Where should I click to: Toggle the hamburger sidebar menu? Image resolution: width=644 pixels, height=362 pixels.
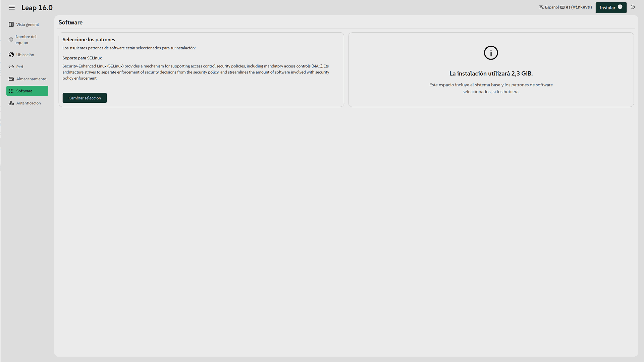12,8
